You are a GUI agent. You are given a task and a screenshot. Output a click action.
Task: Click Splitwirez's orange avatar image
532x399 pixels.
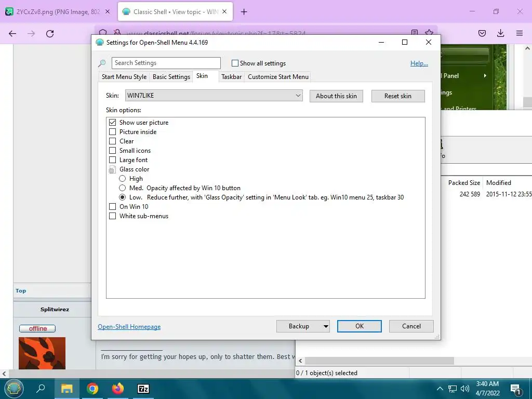pyautogui.click(x=42, y=353)
